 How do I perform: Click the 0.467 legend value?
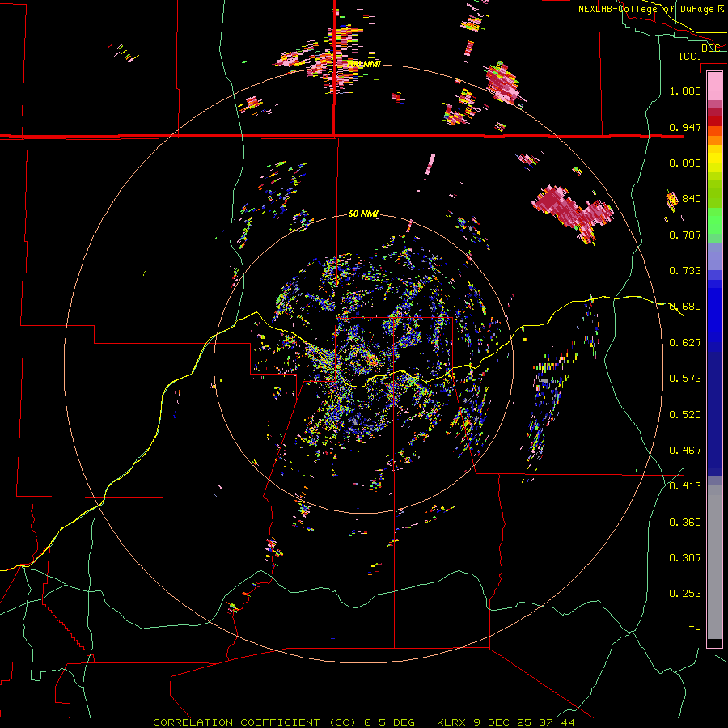coord(685,451)
